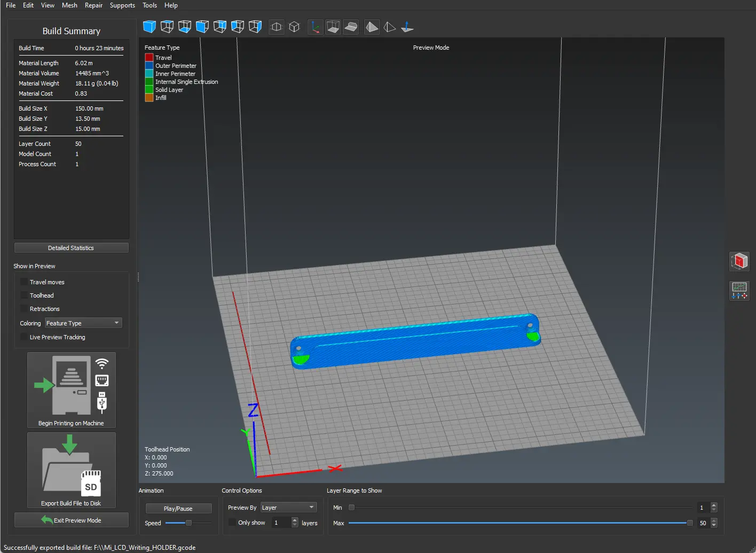The image size is (756, 553).
Task: Select the top view cube icon
Action: coord(167,27)
